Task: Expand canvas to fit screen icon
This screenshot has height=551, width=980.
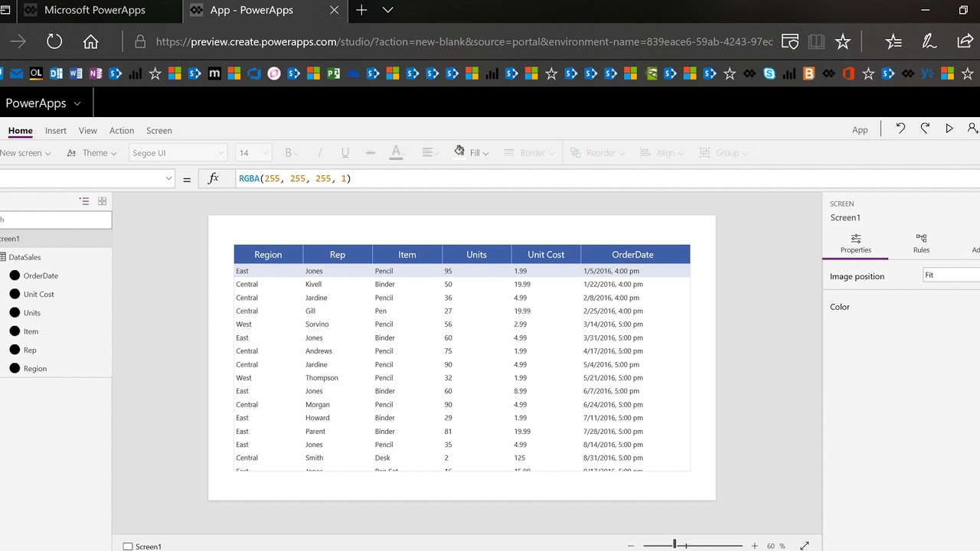Action: tap(805, 546)
